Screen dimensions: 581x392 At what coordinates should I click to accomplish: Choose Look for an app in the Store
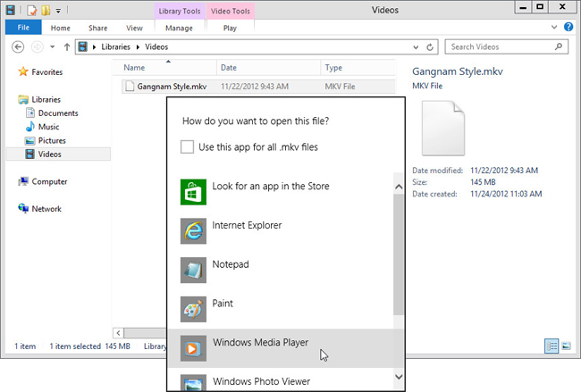[281, 192]
